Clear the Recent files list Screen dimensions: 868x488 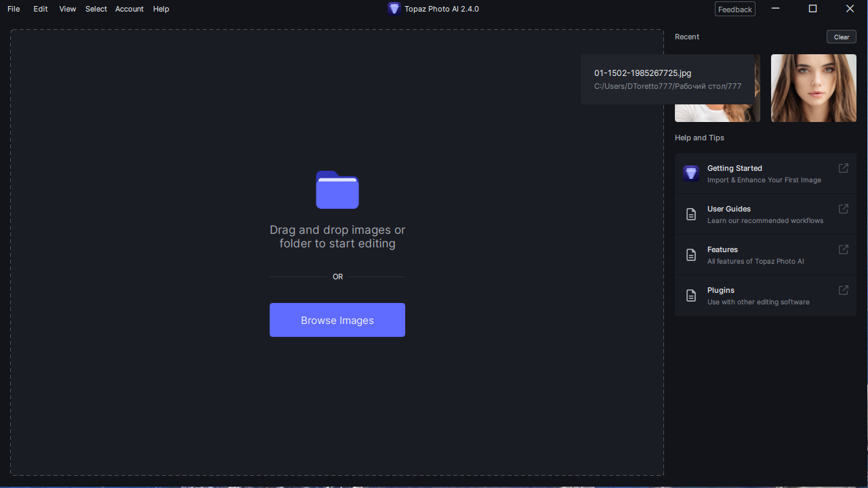point(841,37)
